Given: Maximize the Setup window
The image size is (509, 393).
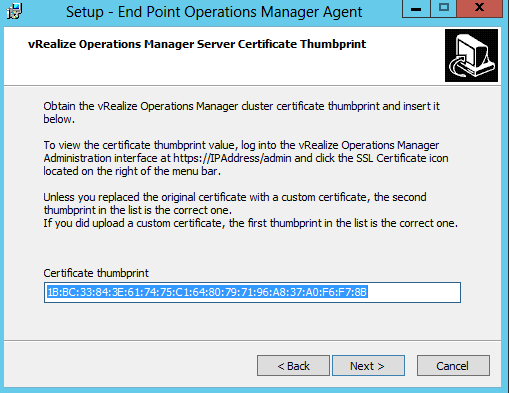Looking at the screenshot, I should [444, 8].
